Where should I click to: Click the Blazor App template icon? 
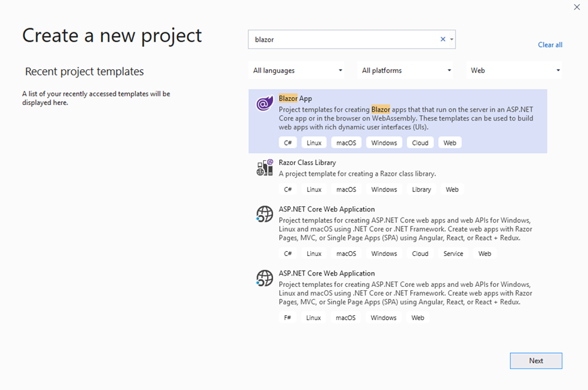264,104
